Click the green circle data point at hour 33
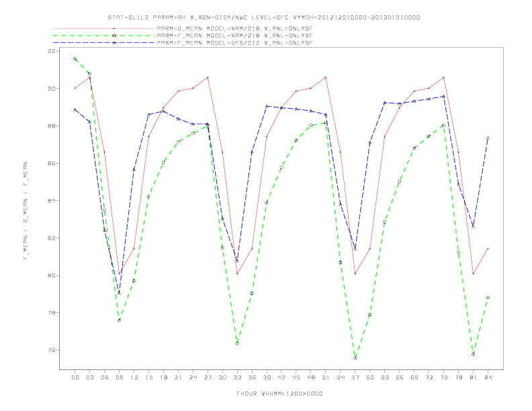This screenshot has width=532, height=411. click(237, 343)
